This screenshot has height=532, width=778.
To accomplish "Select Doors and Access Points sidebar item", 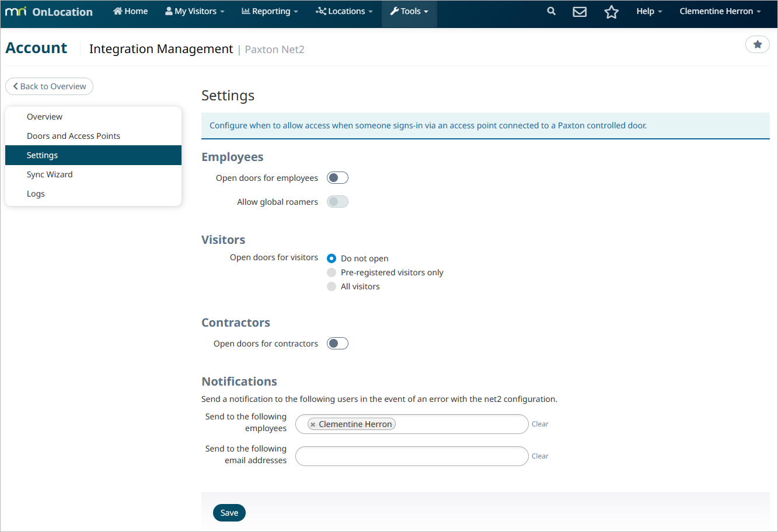I will click(x=93, y=136).
